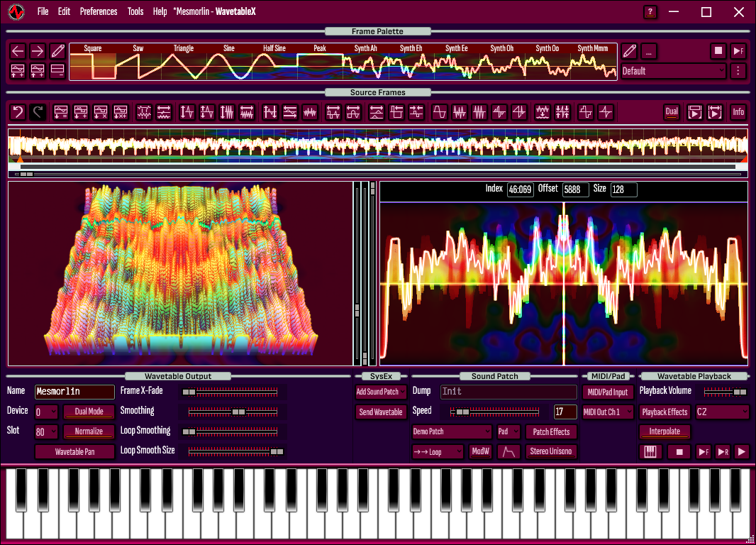Open the Help menu
The image size is (756, 545).
pyautogui.click(x=160, y=11)
